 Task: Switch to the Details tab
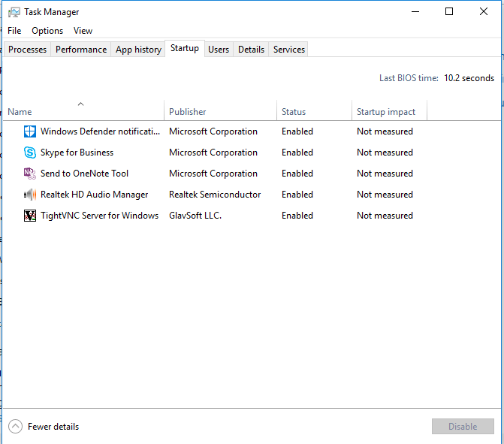251,50
